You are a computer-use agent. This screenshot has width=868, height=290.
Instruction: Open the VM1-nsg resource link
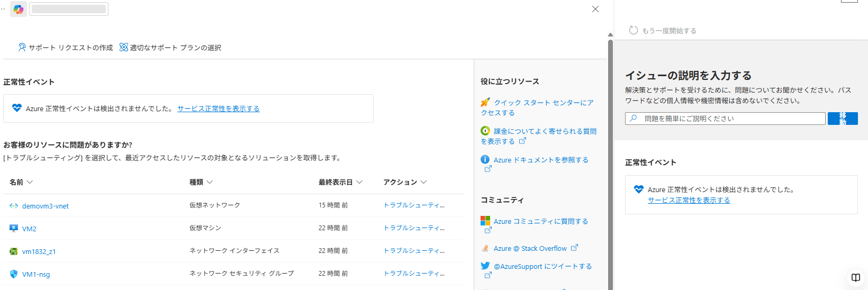click(x=36, y=274)
